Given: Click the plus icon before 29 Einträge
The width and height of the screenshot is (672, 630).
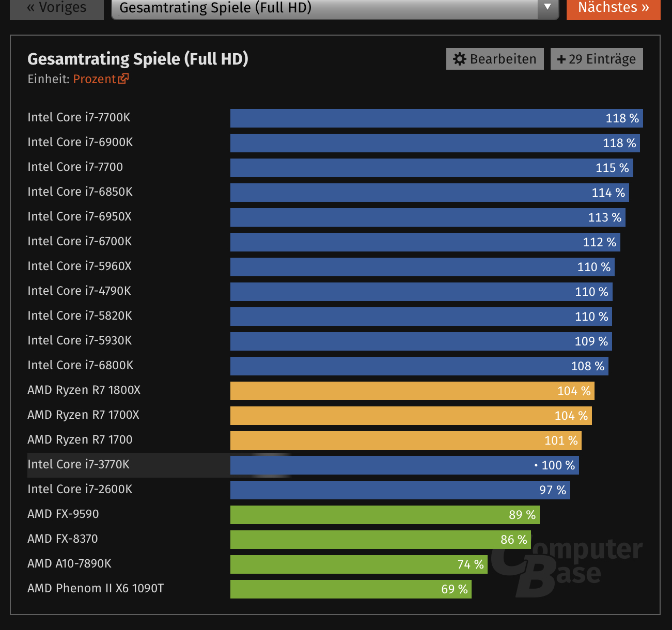Looking at the screenshot, I should click(561, 59).
